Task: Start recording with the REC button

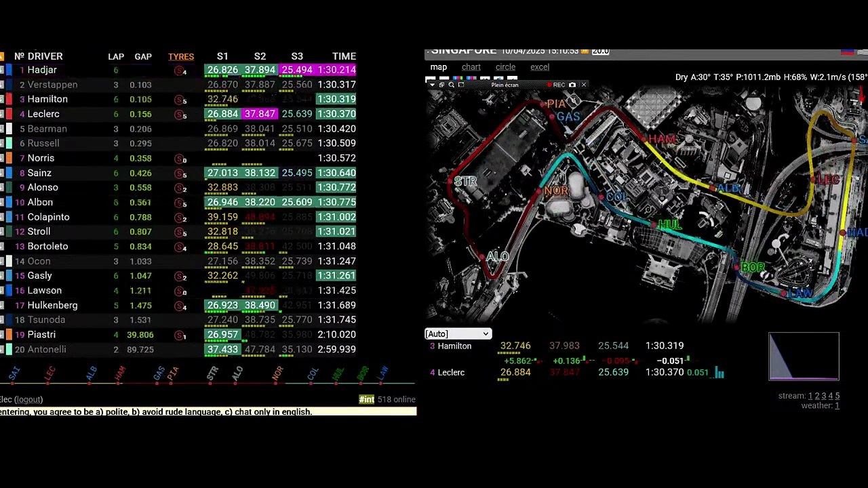Action: 556,85
